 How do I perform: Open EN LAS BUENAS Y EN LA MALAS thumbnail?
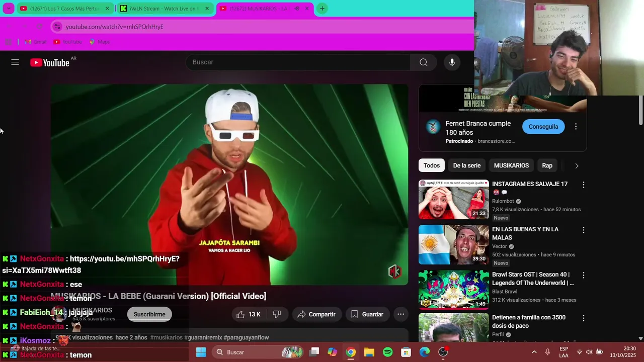click(x=454, y=245)
